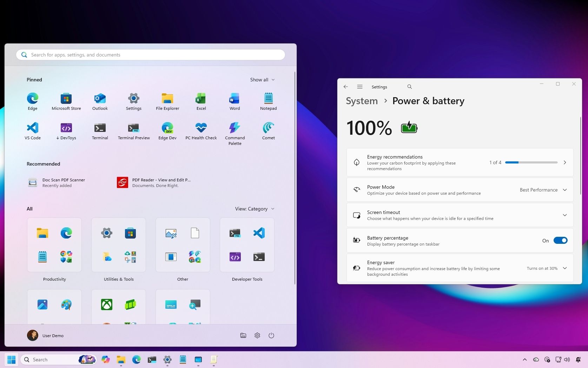Click Show all pinned apps

click(262, 80)
